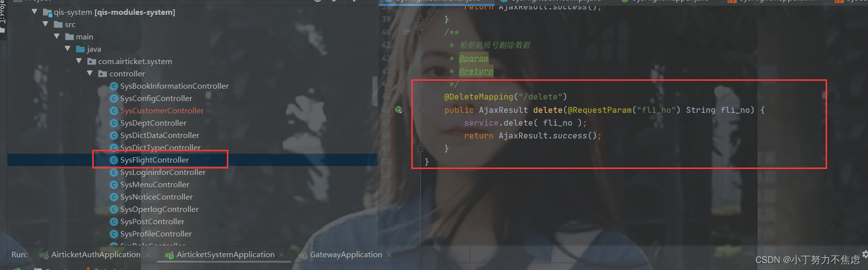Screen dimensions: 868x270
Task: Open SysBookInformationController in the project tree
Action: coord(175,86)
